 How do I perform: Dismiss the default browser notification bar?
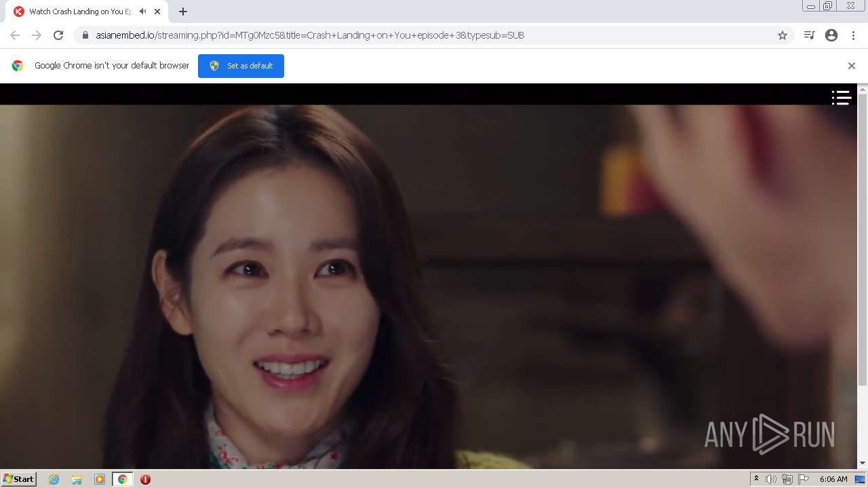[852, 66]
